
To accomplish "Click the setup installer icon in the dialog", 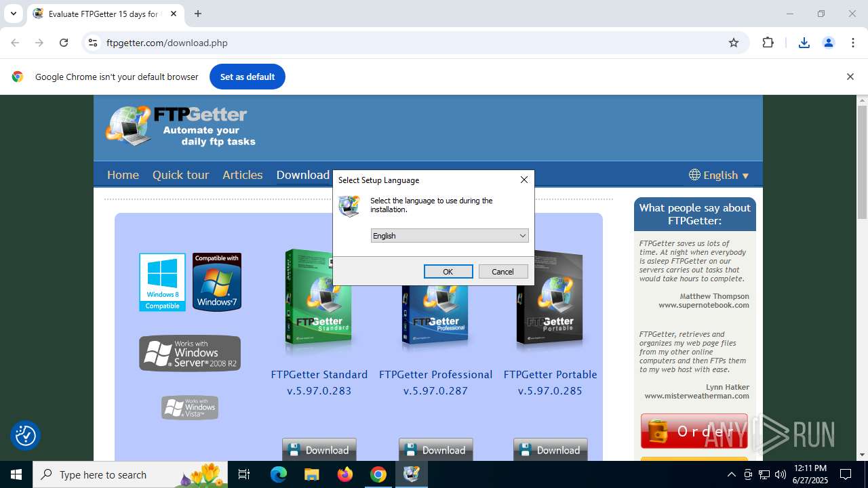I will pos(349,205).
